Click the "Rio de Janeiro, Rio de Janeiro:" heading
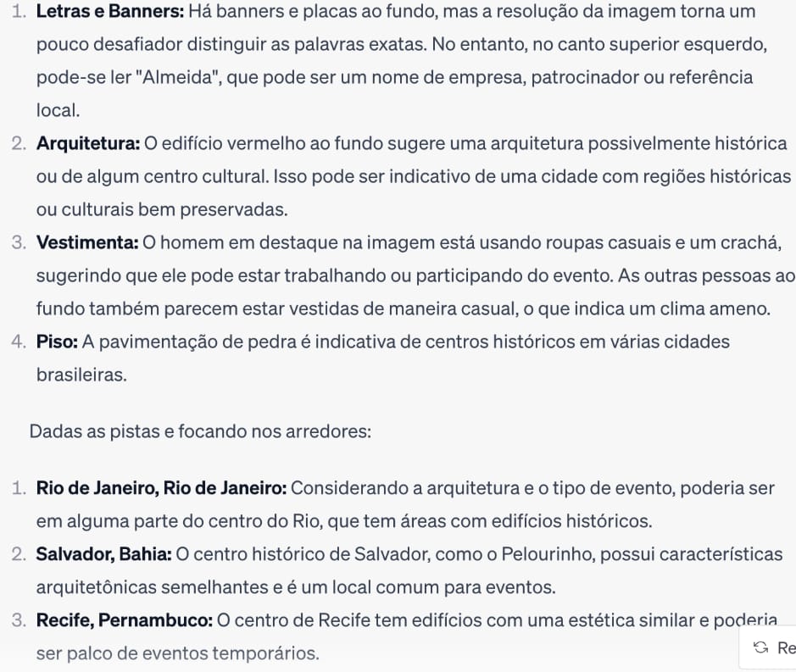 point(161,488)
